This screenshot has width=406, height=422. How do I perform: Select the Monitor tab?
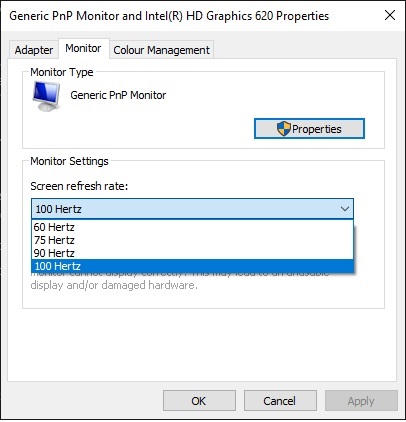click(x=83, y=49)
